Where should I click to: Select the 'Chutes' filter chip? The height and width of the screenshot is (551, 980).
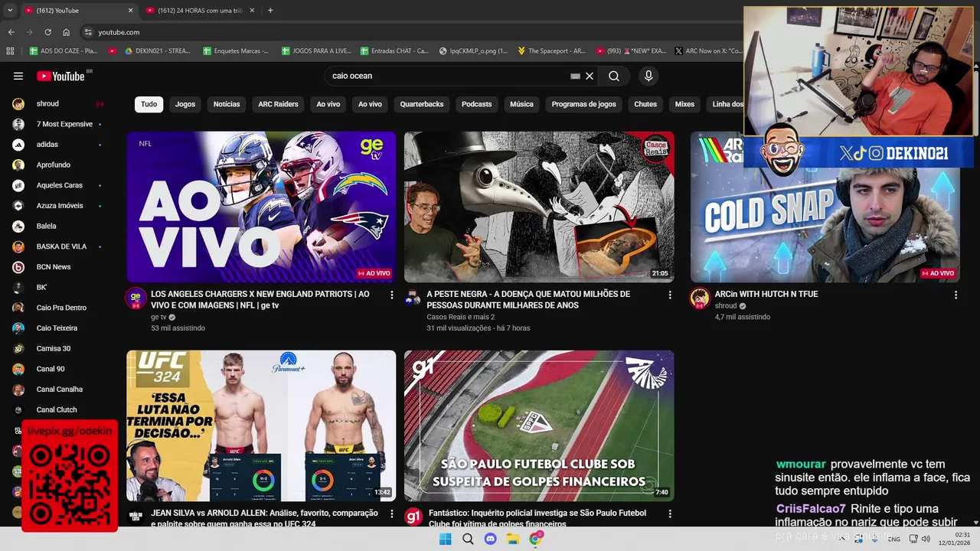645,104
